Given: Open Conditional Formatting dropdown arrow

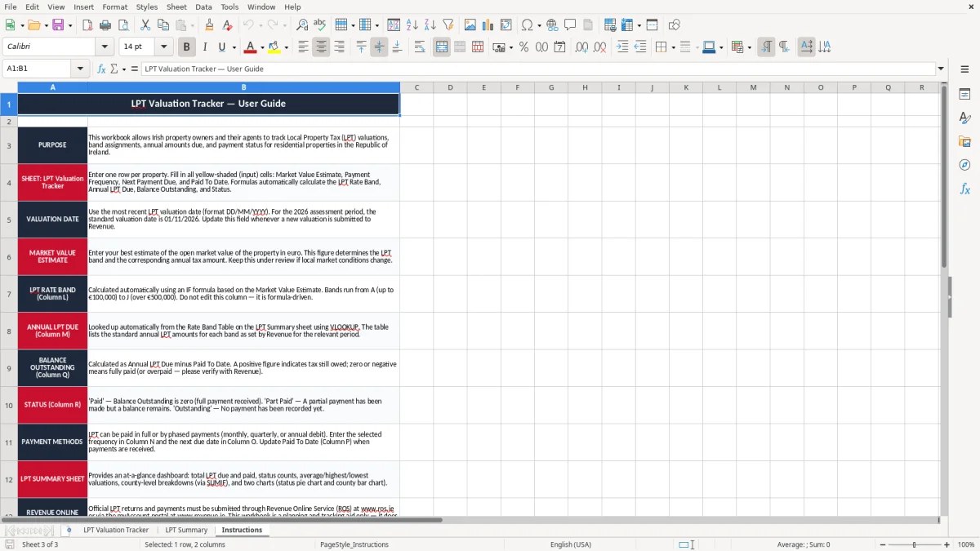Looking at the screenshot, I should pyautogui.click(x=749, y=47).
